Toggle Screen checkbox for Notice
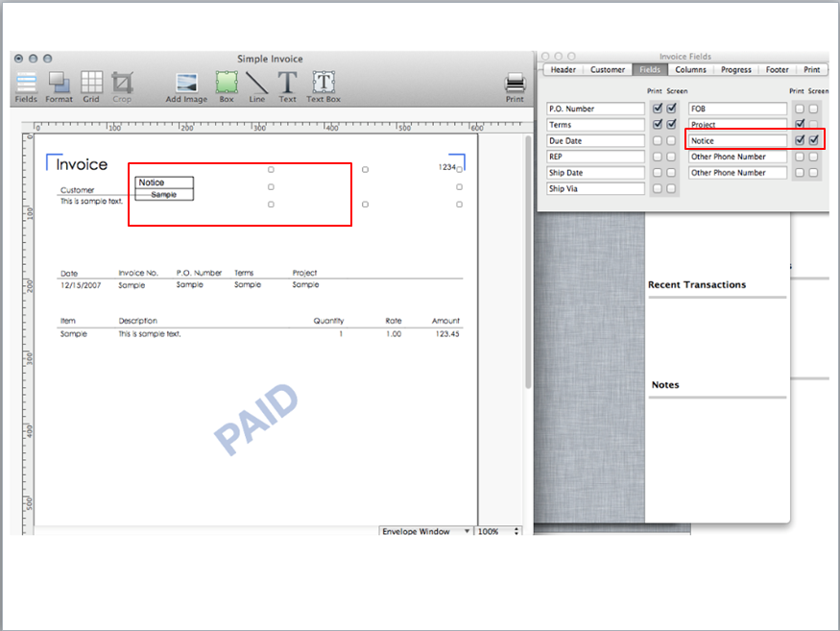Image resolution: width=840 pixels, height=631 pixels. point(814,140)
